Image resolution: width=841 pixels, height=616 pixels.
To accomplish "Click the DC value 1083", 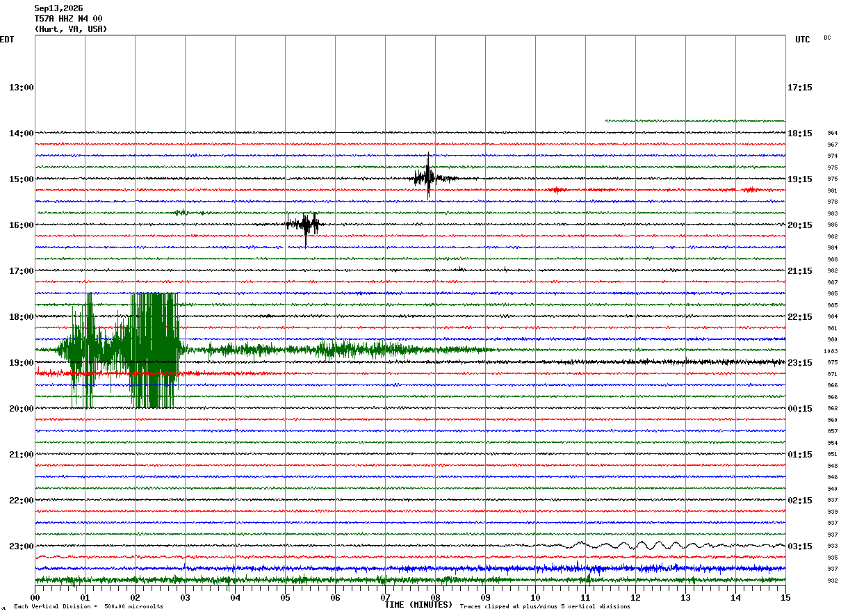I will pos(832,351).
